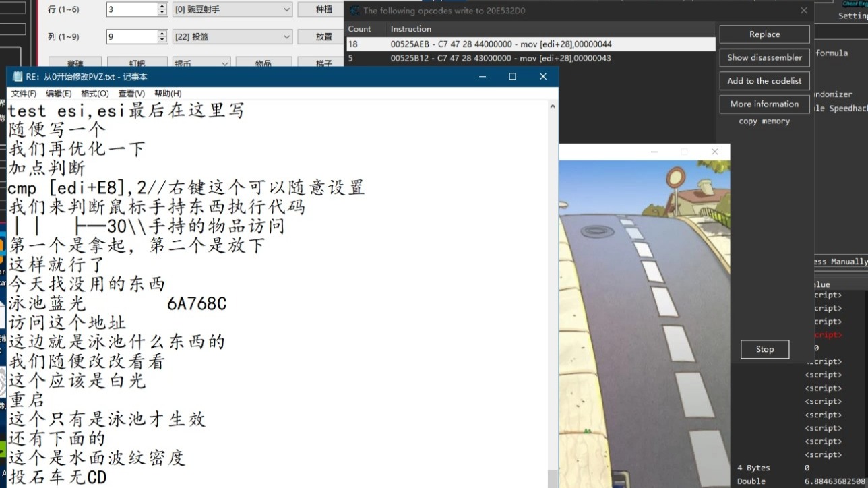The image size is (868, 488).
Task: Click the 行 (1~6) input field containing 3
Action: point(131,9)
